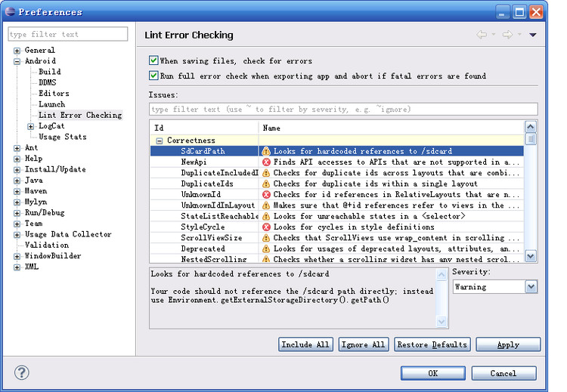
Task: Collapse the Android tree node
Action: tap(17, 61)
